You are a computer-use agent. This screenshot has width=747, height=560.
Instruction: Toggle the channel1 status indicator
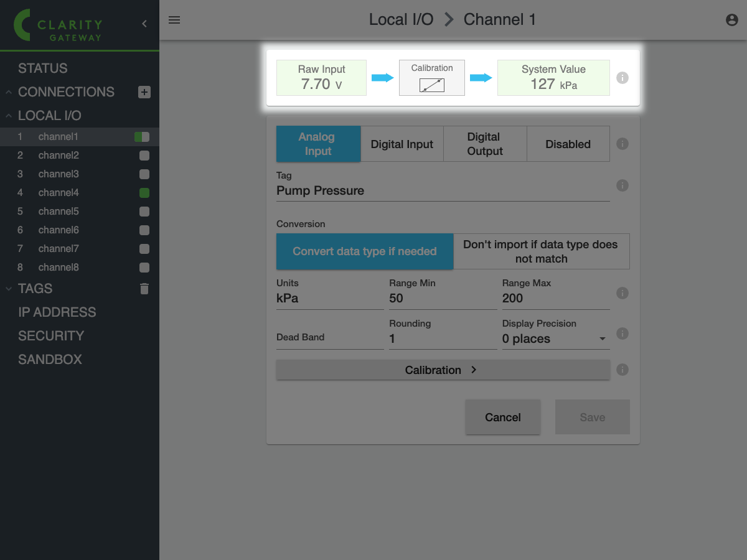pyautogui.click(x=142, y=137)
